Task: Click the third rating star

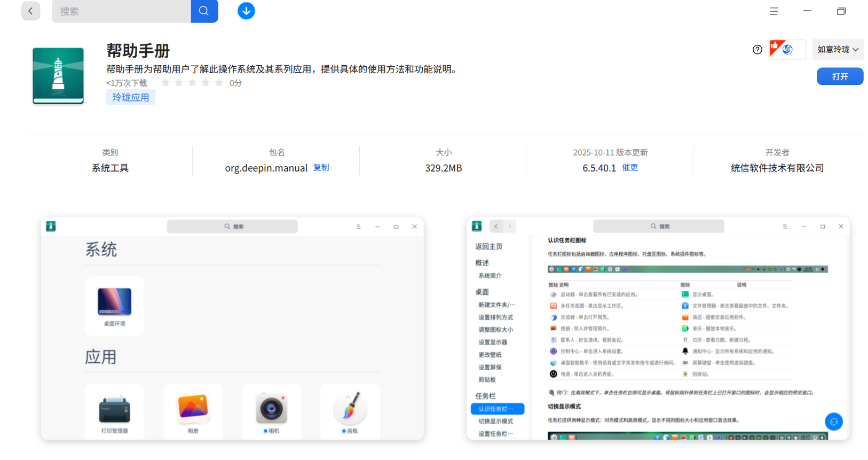Action: [x=192, y=83]
